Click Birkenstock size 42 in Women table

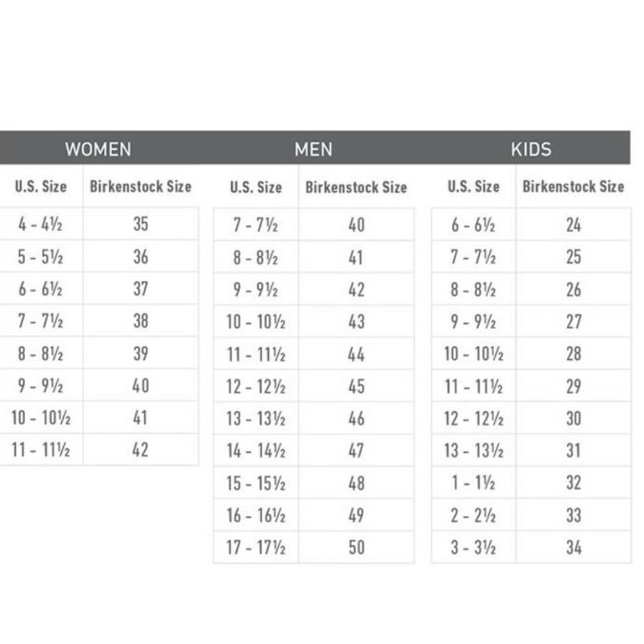coord(140,450)
